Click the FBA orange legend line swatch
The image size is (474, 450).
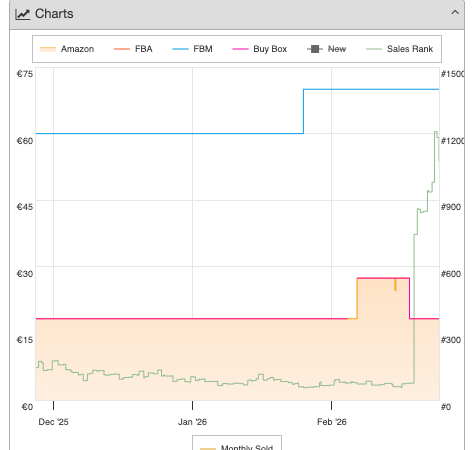(122, 49)
